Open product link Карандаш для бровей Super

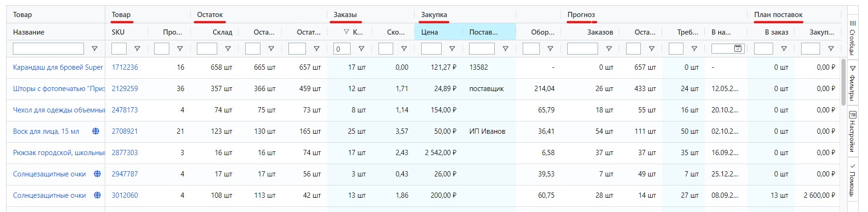[58, 67]
